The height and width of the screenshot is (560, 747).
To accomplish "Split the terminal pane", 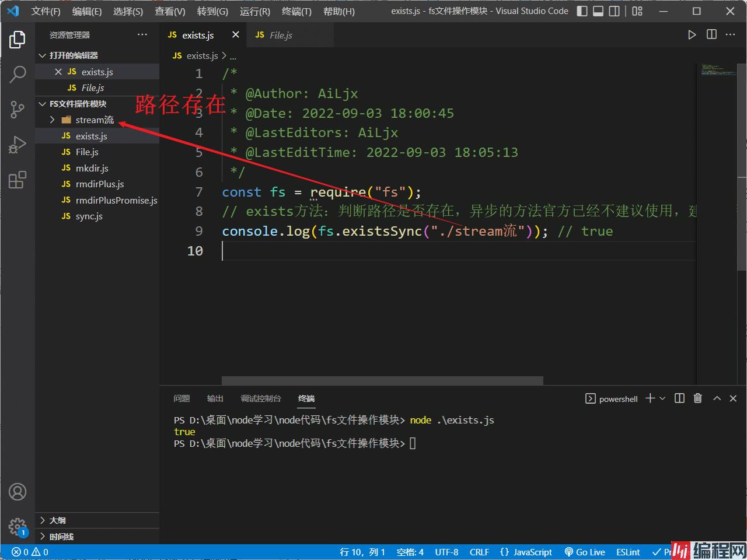I will 679,398.
